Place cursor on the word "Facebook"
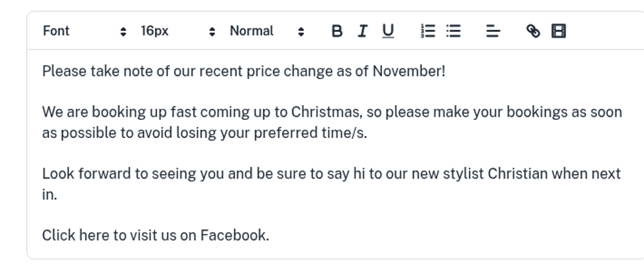Viewport: 644px width, 274px height. [233, 235]
